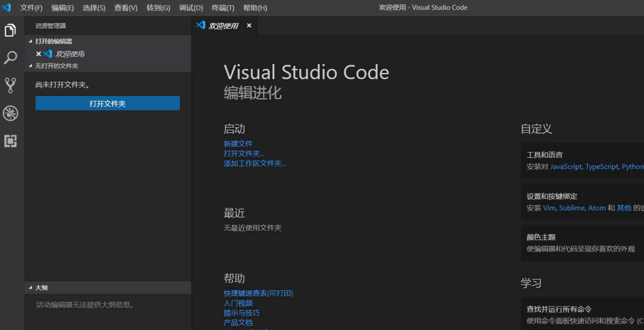Select the 欢迎使用 editor tab

click(x=224, y=26)
